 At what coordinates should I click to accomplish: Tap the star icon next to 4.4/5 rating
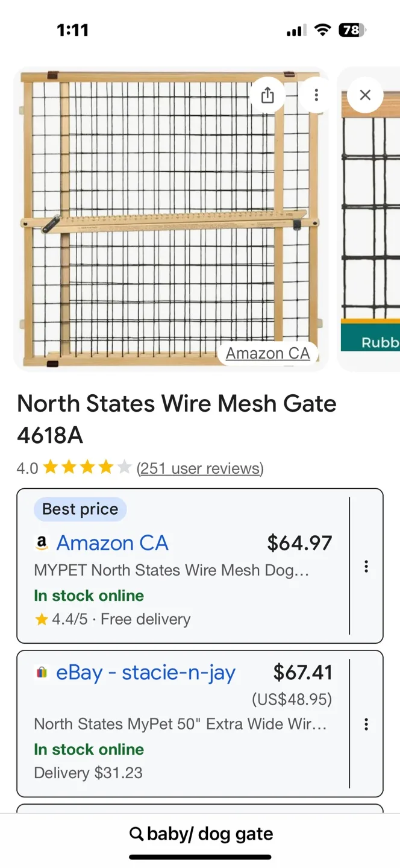coord(42,619)
